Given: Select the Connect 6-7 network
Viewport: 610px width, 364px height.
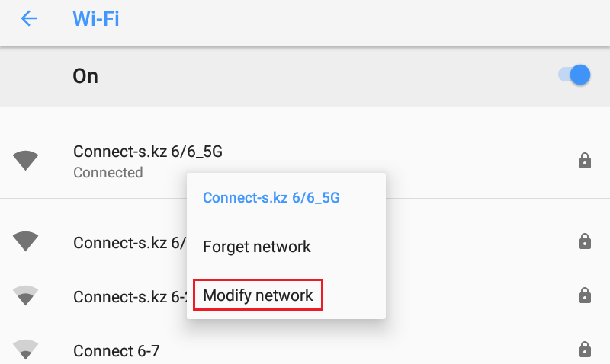Looking at the screenshot, I should [x=117, y=351].
